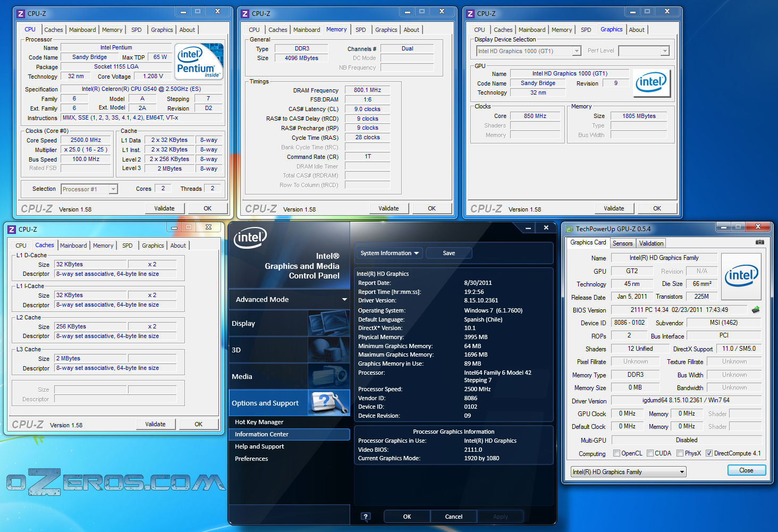
Task: Open the Media film thumbnail icon
Action: coord(329,376)
